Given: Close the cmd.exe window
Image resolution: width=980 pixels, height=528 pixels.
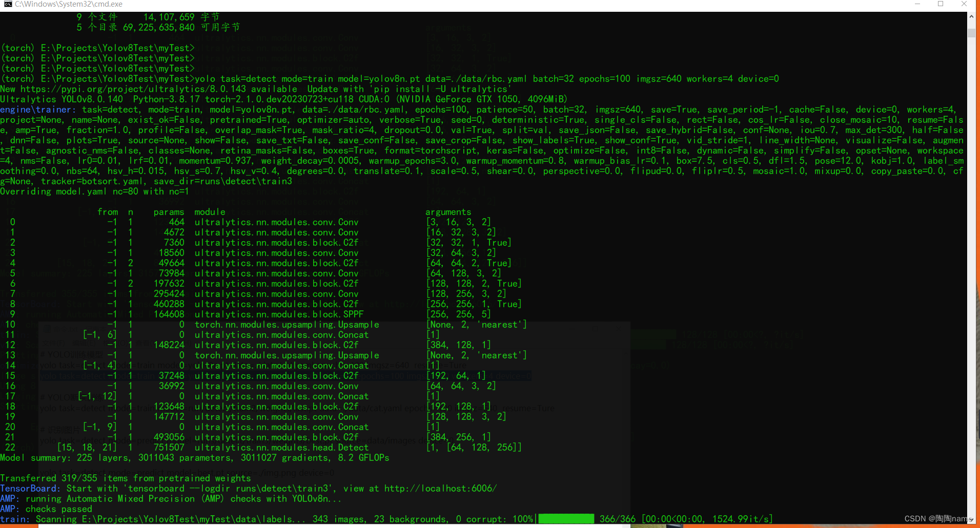Looking at the screenshot, I should point(964,4).
